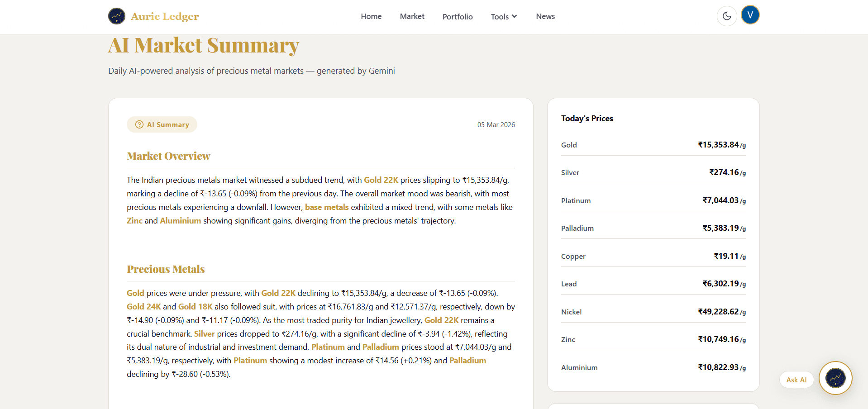Image resolution: width=868 pixels, height=409 pixels.
Task: Click the AI Summary badge
Action: (162, 125)
